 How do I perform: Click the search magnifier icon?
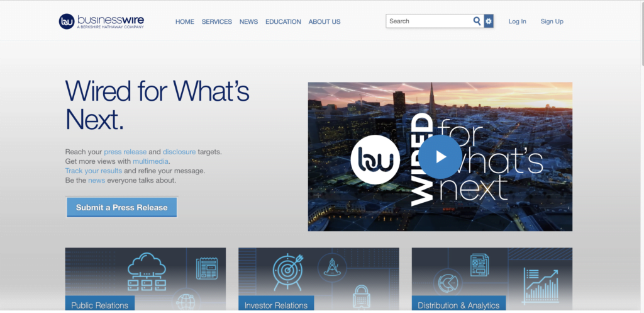(477, 21)
